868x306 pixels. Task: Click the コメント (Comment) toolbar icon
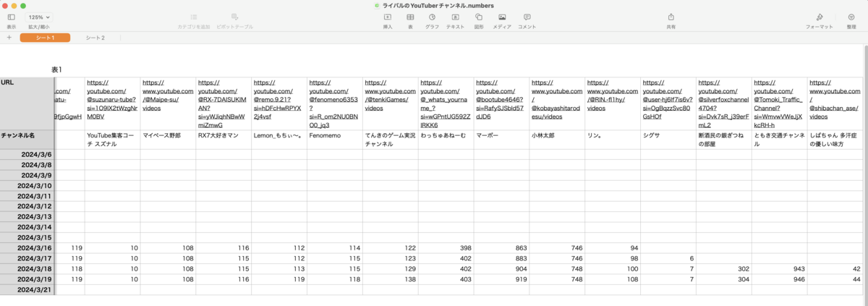tap(527, 17)
